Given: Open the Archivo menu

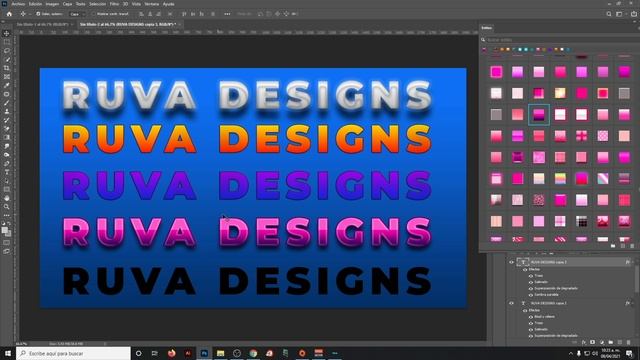Looking at the screenshot, I should (18, 4).
